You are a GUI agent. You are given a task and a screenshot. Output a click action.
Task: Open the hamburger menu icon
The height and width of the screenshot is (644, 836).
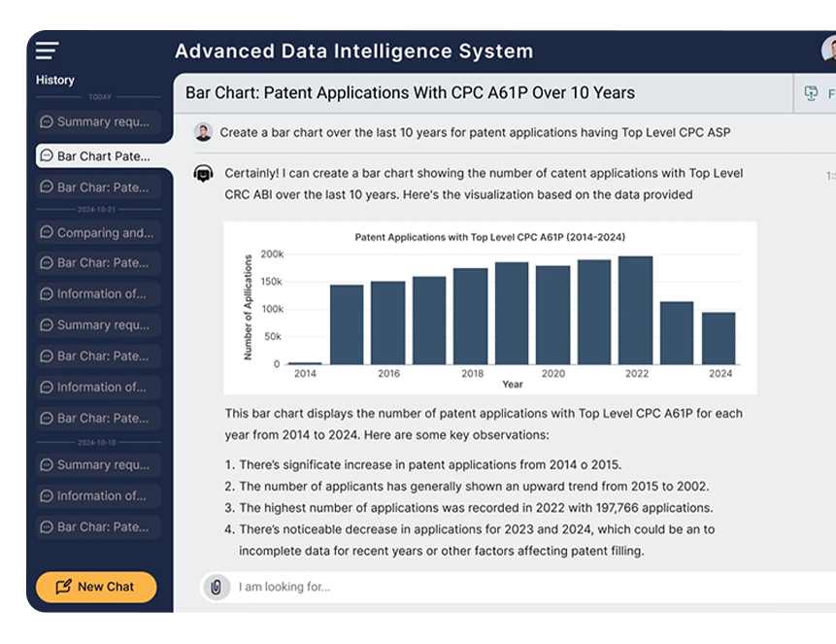click(x=47, y=51)
